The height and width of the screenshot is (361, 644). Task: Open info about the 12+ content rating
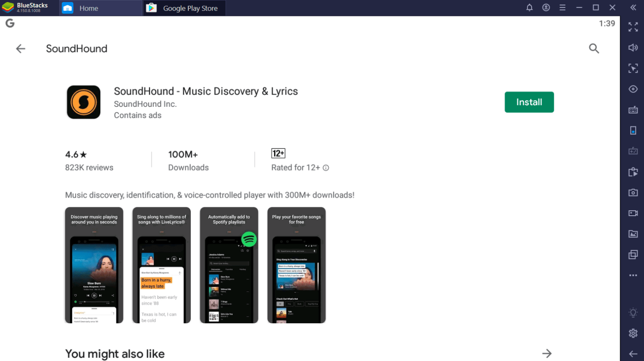click(326, 168)
